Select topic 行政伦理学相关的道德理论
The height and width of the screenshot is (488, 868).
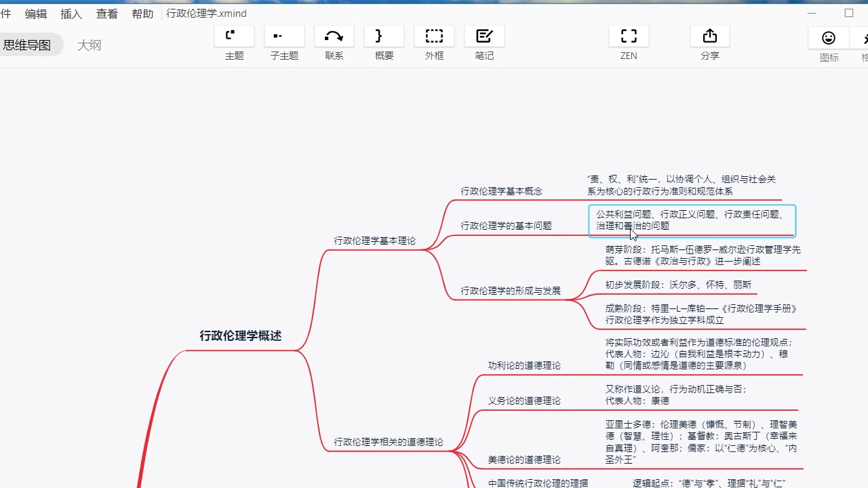click(x=389, y=442)
